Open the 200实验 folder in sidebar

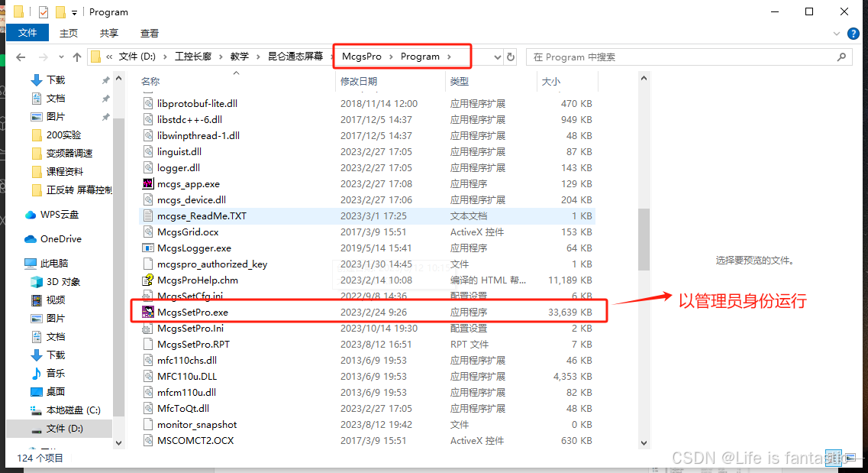[63, 134]
